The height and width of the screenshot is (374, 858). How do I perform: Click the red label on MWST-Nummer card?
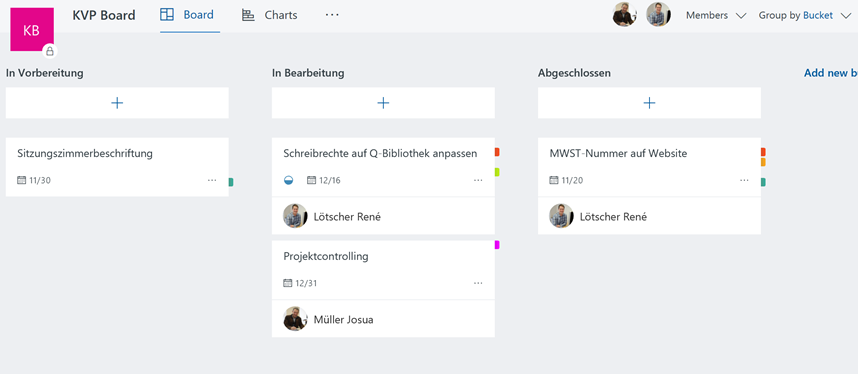pos(763,152)
